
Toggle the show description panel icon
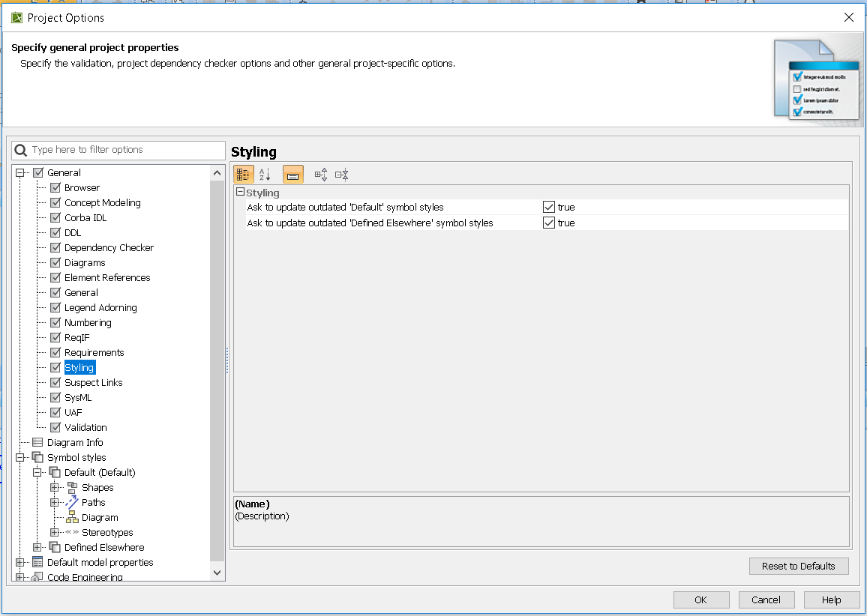[292, 175]
